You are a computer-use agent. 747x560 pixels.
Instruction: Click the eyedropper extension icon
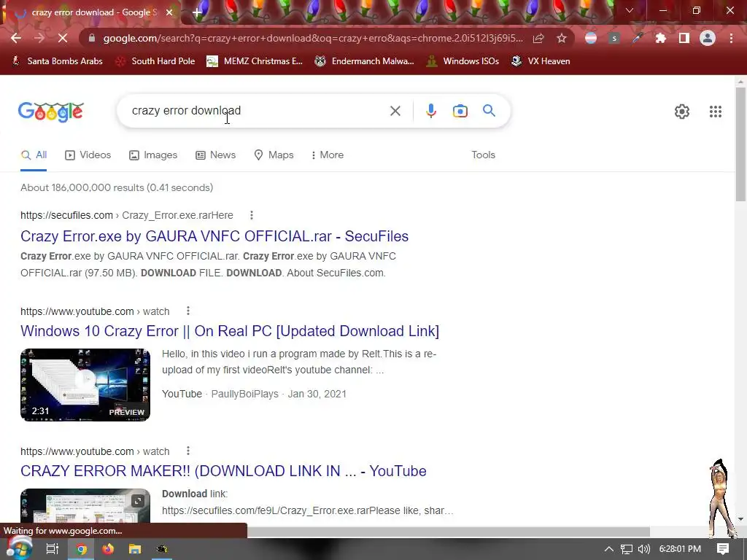click(638, 38)
